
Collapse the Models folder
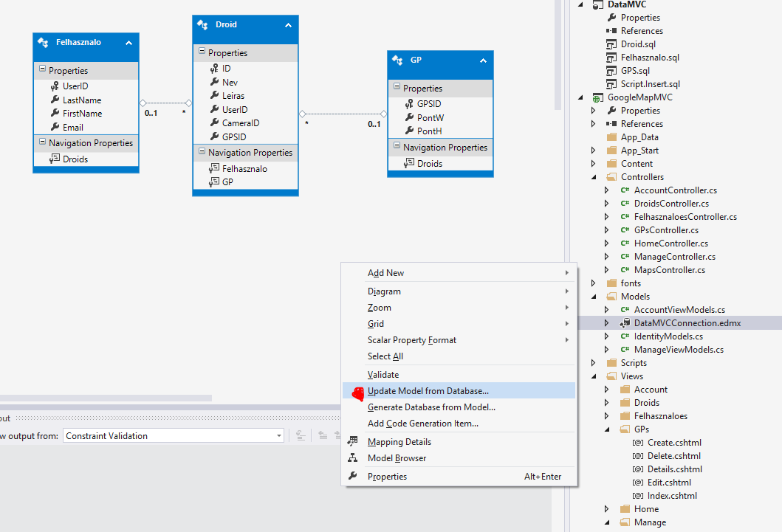click(x=594, y=297)
